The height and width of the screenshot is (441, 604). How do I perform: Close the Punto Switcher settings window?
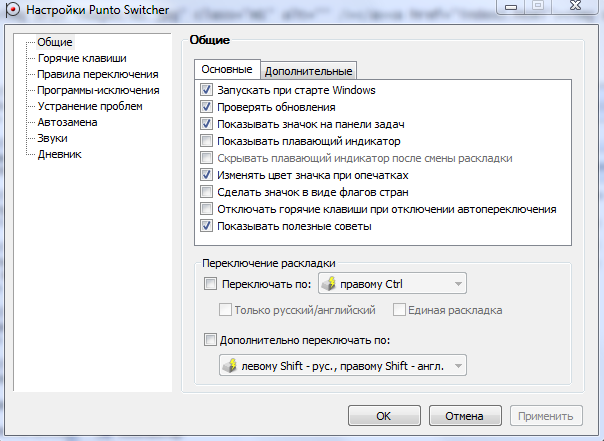[575, 6]
